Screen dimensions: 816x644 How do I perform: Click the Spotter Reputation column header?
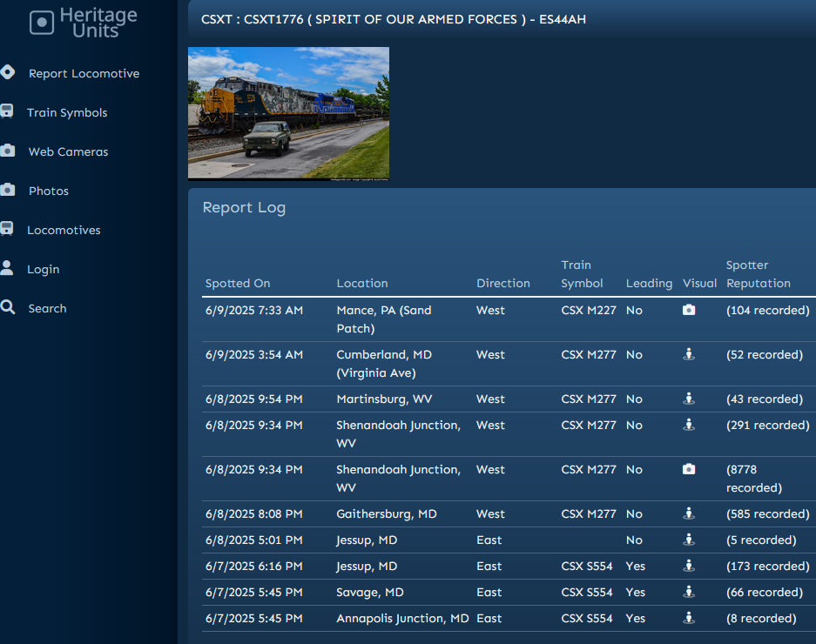tap(759, 274)
